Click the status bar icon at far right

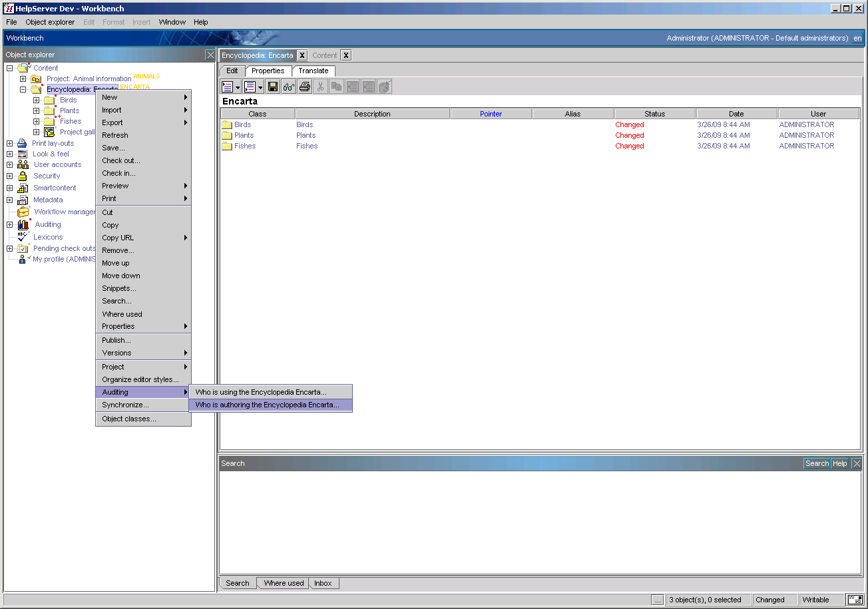(855, 600)
